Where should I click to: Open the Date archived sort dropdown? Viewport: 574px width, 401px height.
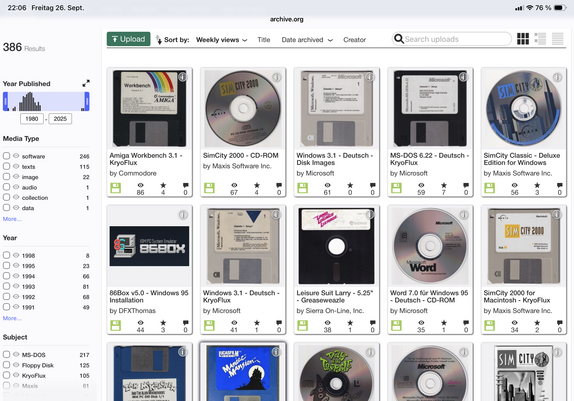click(x=307, y=40)
